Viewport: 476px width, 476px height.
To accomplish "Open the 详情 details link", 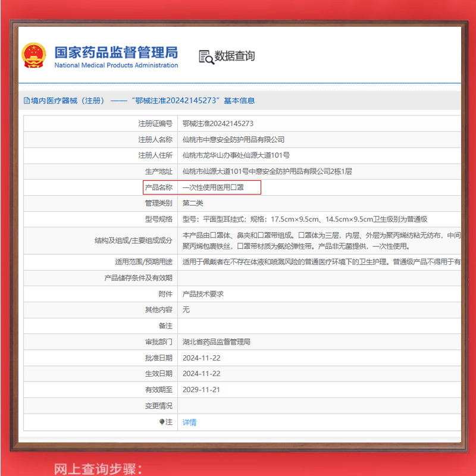I will [x=189, y=422].
